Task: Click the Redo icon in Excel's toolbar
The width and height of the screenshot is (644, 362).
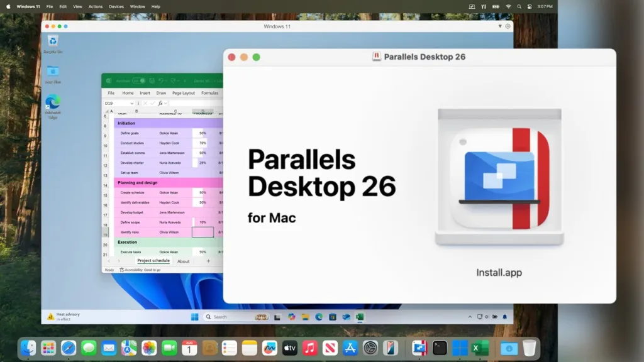Action: tap(174, 81)
